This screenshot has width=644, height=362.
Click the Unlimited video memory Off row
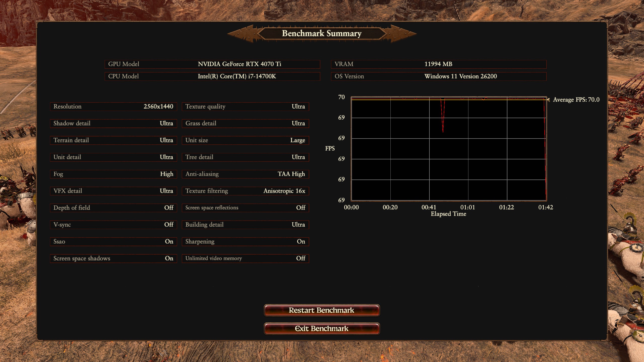point(245,258)
